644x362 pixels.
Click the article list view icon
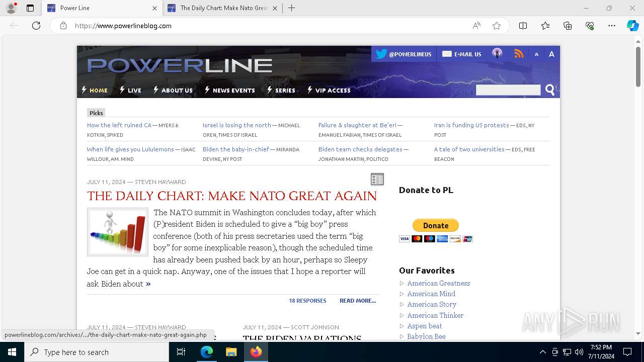[x=377, y=179]
